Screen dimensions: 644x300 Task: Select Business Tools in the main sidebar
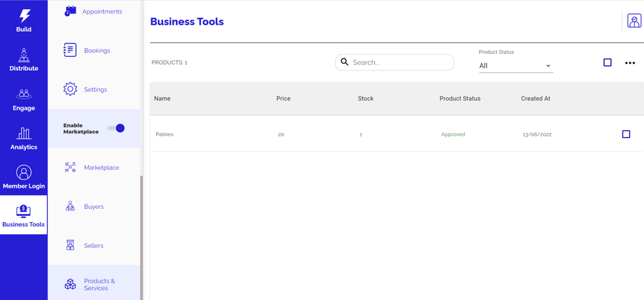[x=24, y=215]
